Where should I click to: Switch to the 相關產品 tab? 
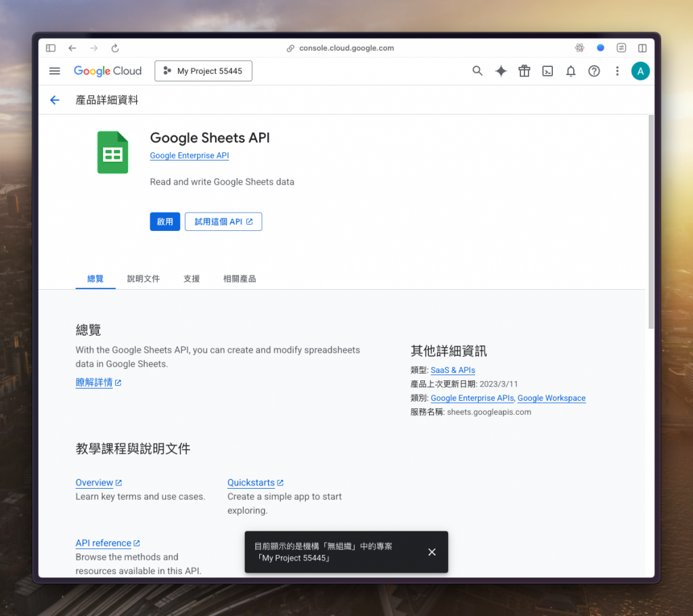tap(240, 279)
